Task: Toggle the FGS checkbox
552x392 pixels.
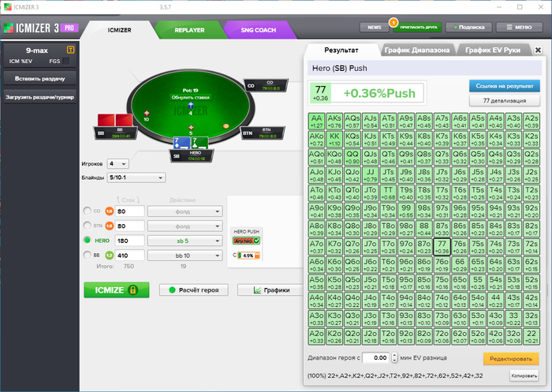Action: click(x=65, y=61)
